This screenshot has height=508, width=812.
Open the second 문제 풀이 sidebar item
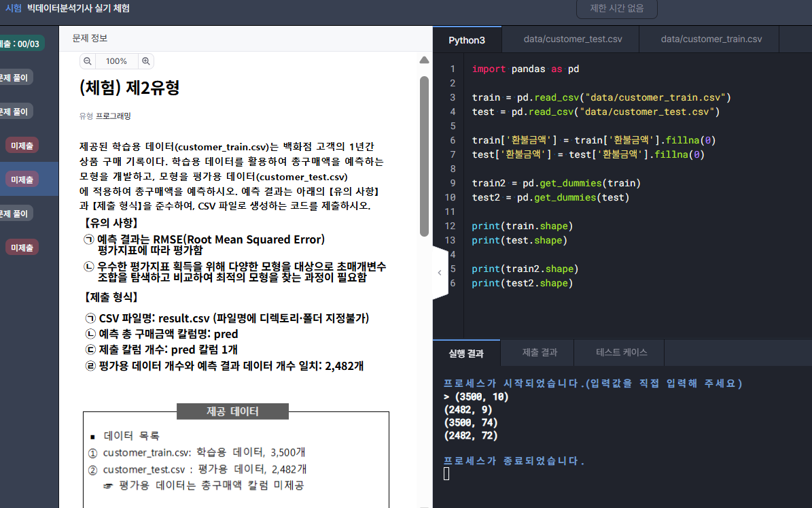[x=16, y=112]
